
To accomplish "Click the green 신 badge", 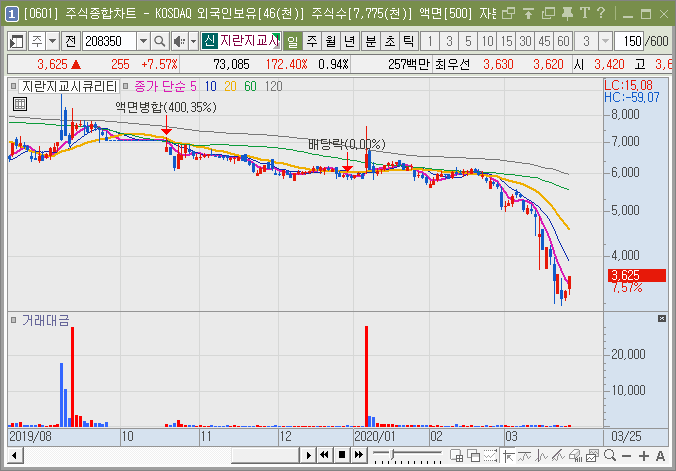I will 209,41.
